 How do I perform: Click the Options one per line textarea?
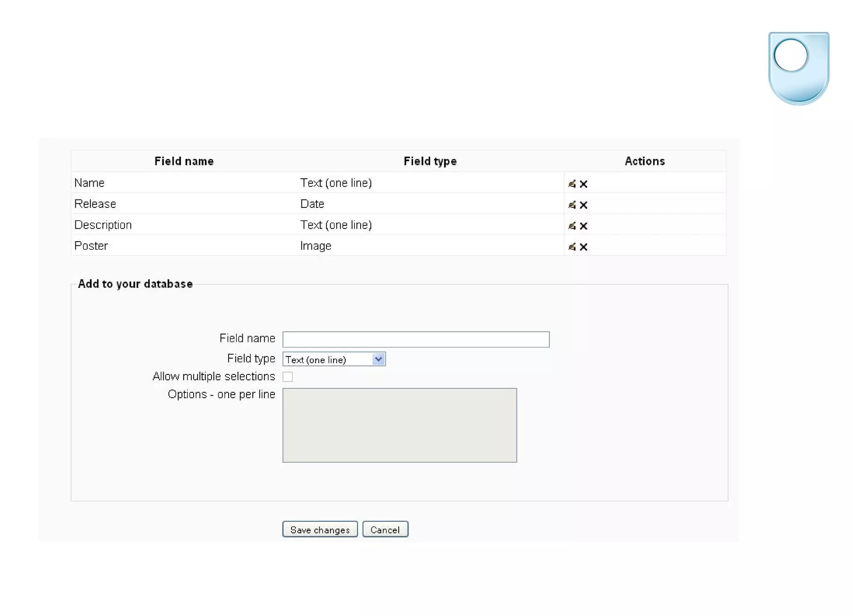coord(399,425)
